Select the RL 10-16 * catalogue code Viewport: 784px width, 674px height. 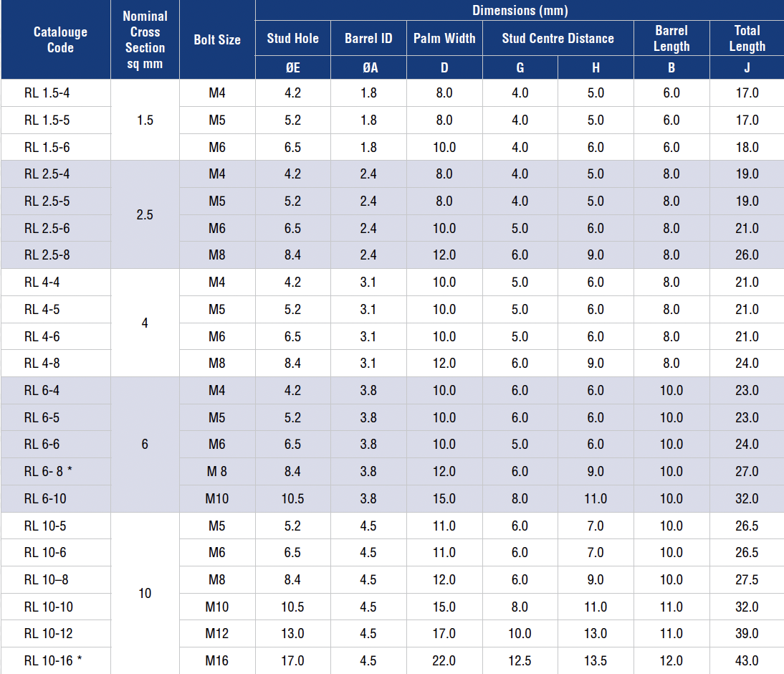pyautogui.click(x=53, y=660)
